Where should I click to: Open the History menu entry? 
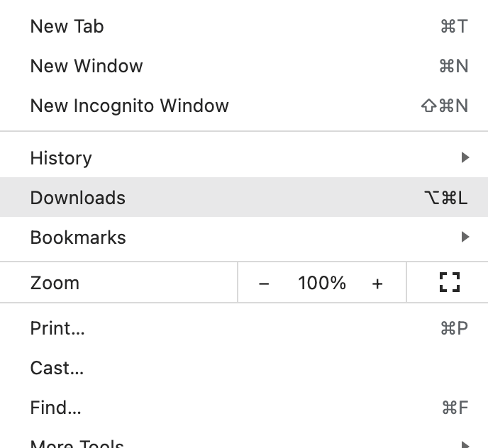point(244,158)
